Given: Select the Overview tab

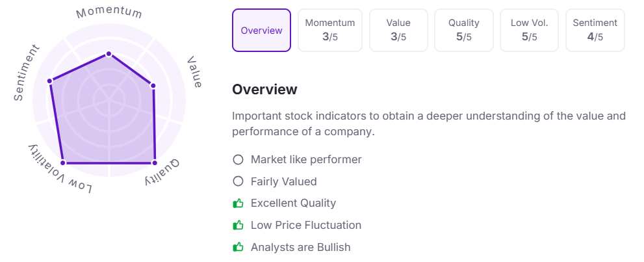Looking at the screenshot, I should click(x=262, y=31).
